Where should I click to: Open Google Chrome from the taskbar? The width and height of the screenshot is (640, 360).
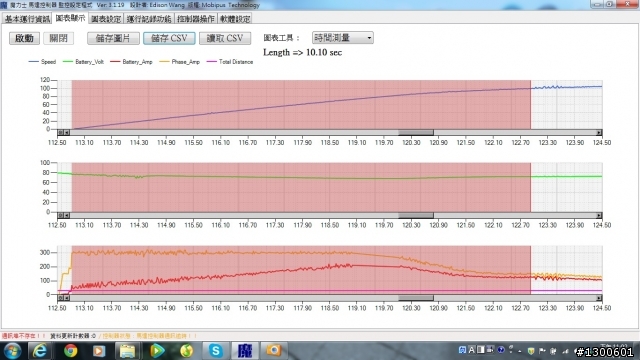click(70, 351)
